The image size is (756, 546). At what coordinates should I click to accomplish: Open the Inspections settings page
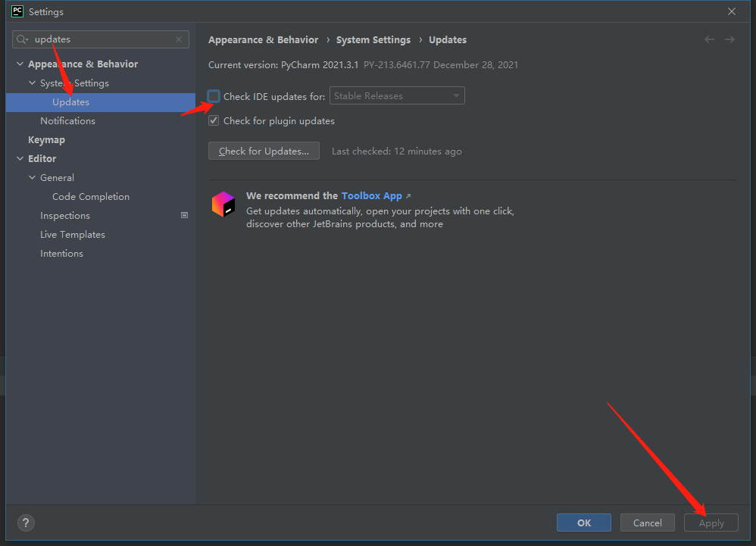65,215
